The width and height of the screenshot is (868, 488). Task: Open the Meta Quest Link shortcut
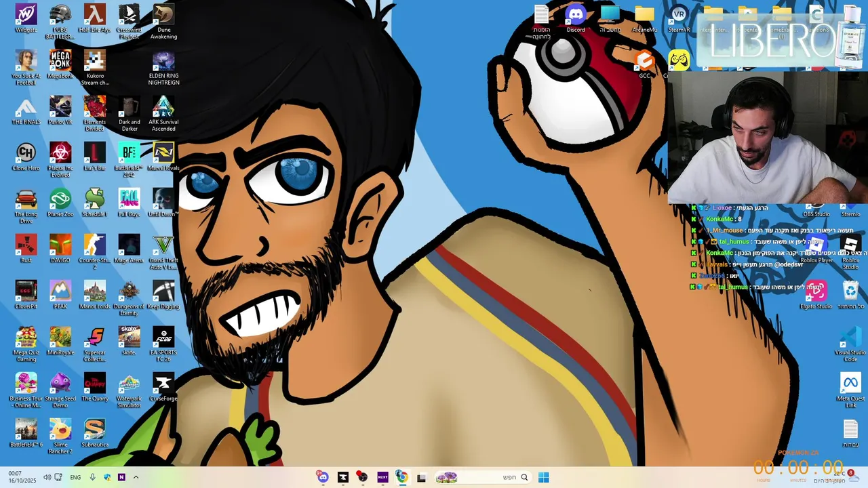(850, 390)
